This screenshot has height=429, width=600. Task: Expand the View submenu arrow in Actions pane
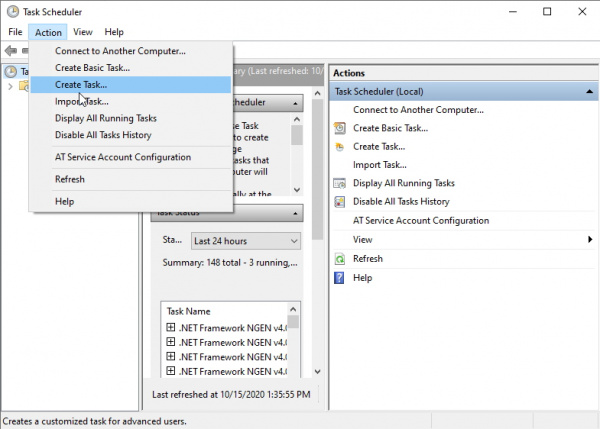(x=590, y=240)
